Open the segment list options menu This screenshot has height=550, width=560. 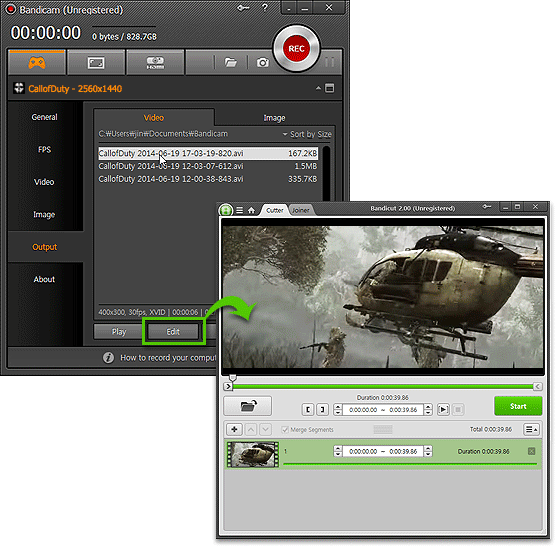pyautogui.click(x=531, y=430)
